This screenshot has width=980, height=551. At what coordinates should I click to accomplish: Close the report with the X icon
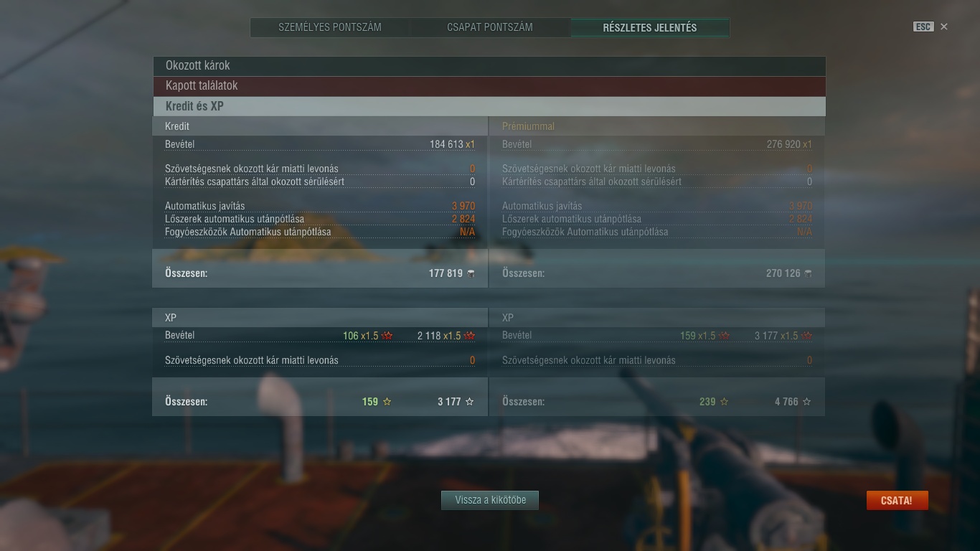click(944, 27)
